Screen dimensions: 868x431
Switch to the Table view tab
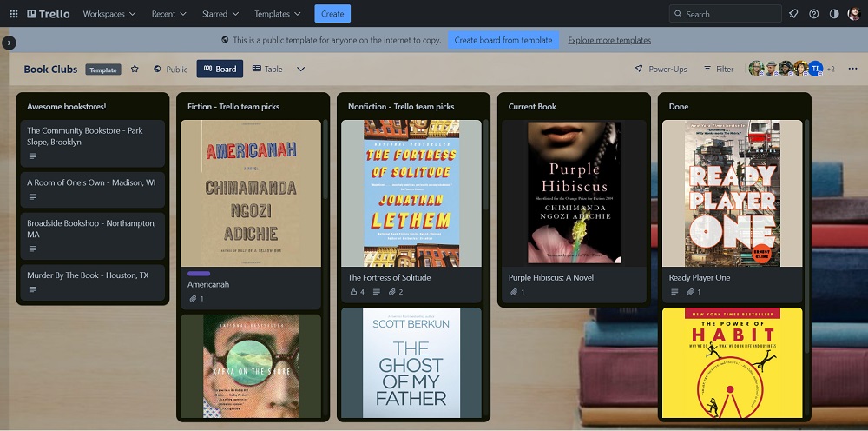point(267,69)
